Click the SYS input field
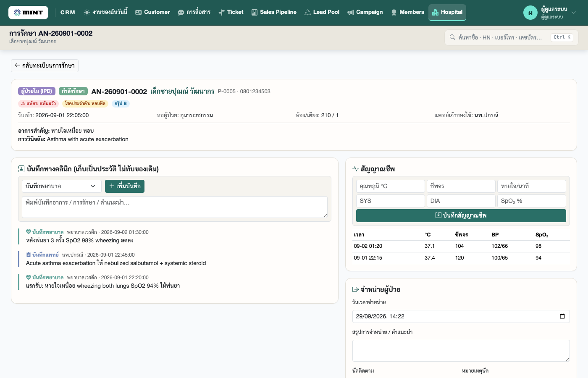Screen dimensions: 588x378 391,201
